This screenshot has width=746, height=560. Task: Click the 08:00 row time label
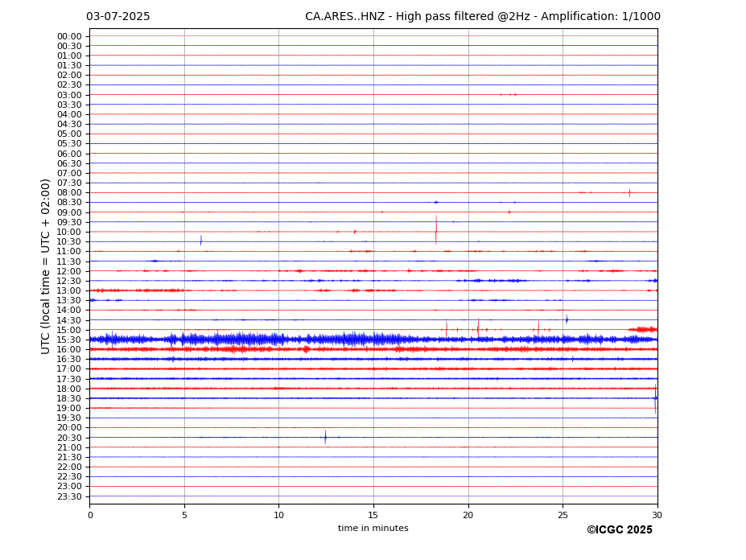click(x=69, y=192)
